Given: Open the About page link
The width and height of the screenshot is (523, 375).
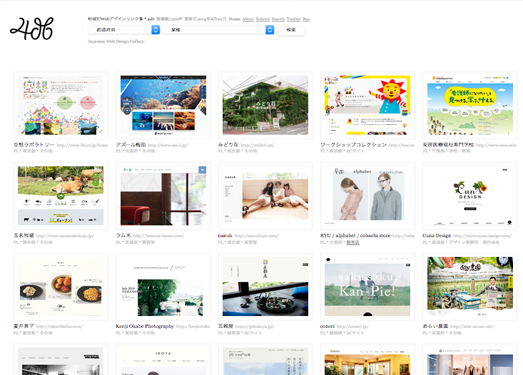Looking at the screenshot, I should (x=248, y=19).
